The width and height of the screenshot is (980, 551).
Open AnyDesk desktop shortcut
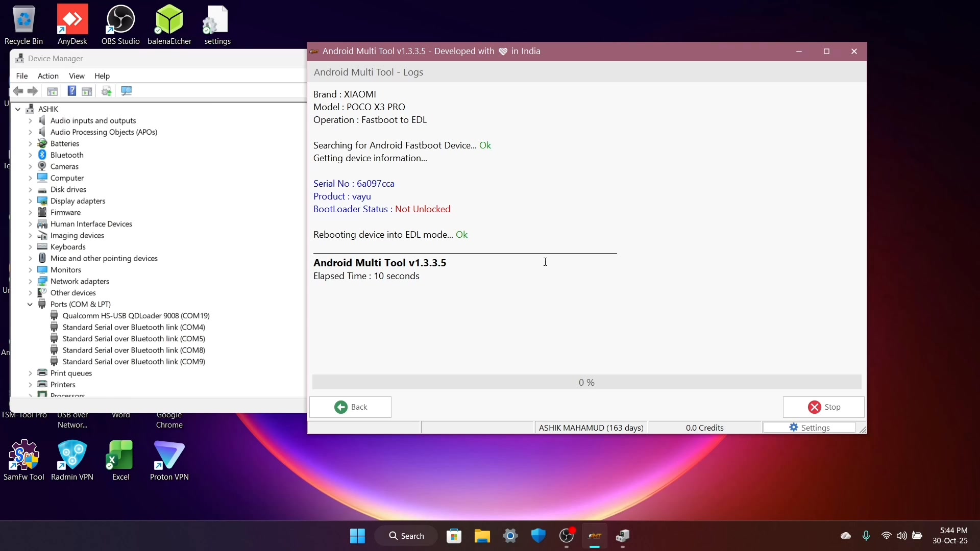click(72, 24)
